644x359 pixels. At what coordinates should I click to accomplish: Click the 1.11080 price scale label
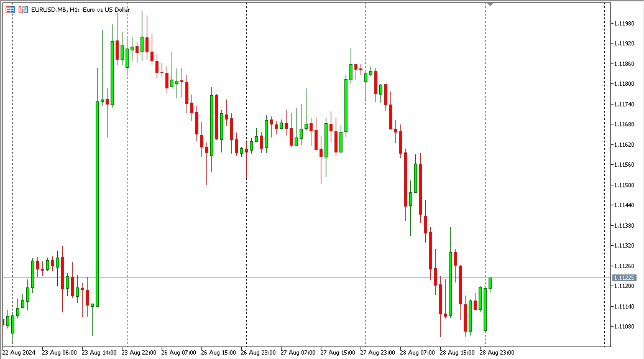point(624,327)
